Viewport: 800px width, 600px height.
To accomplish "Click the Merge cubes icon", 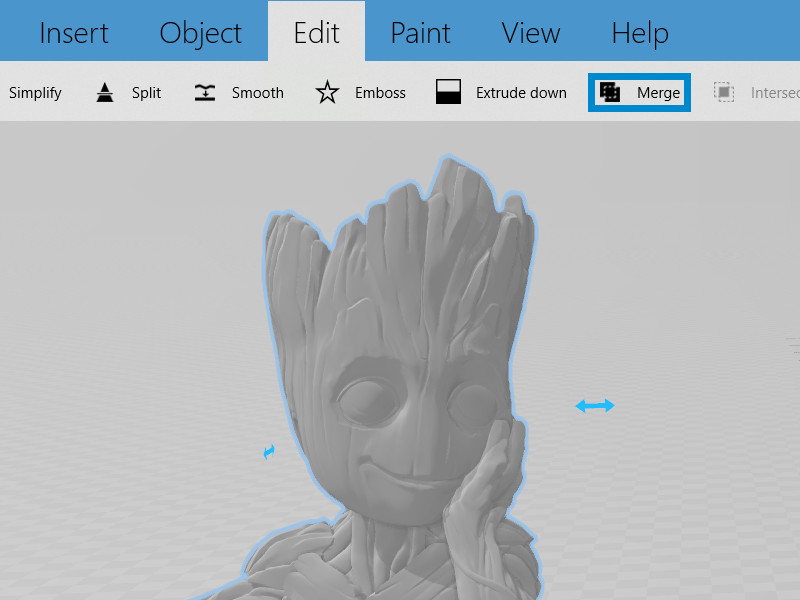I will (610, 92).
